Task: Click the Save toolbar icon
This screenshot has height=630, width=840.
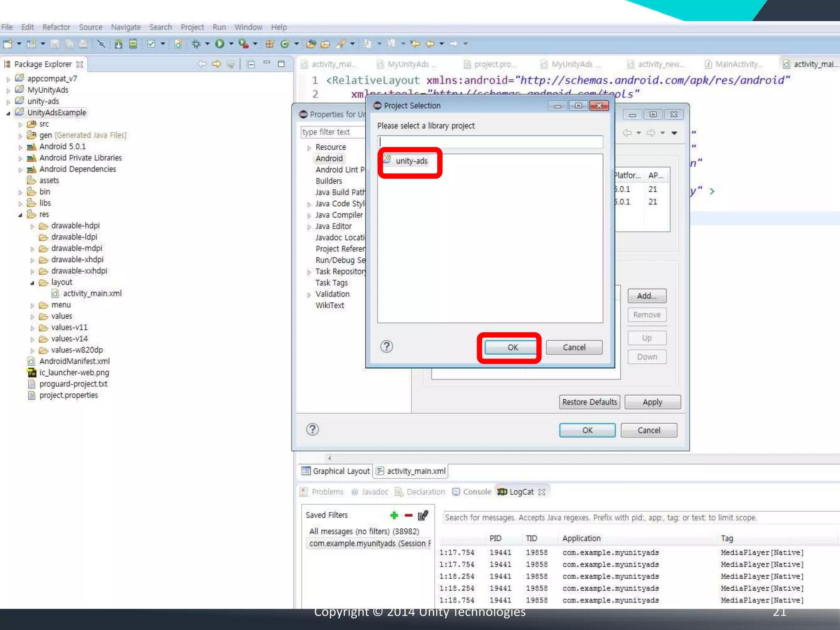Action: pyautogui.click(x=55, y=43)
